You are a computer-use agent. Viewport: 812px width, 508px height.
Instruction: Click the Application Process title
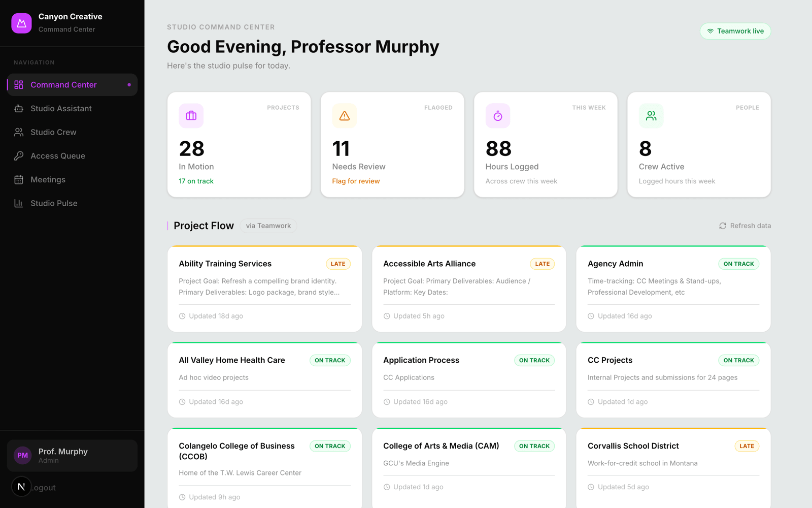click(x=421, y=360)
